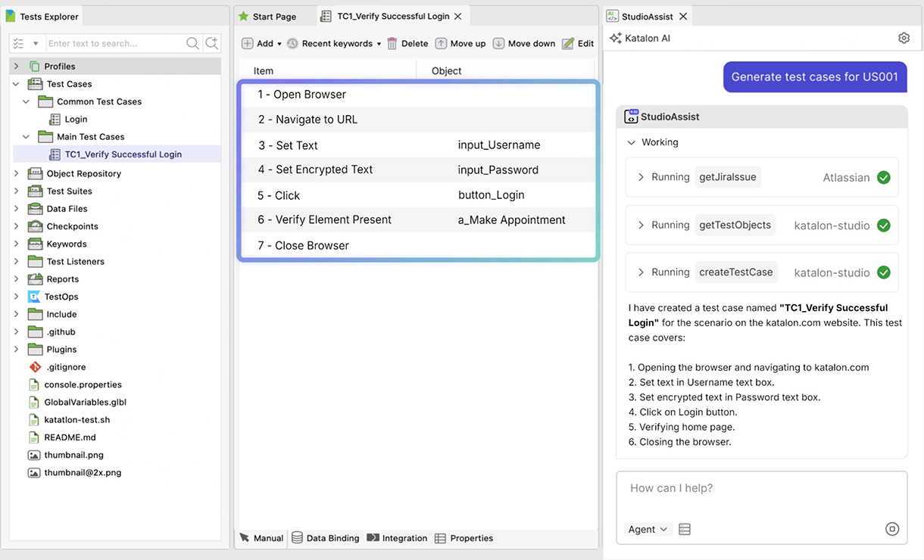Click the list icon beside Agent dropdown

685,529
